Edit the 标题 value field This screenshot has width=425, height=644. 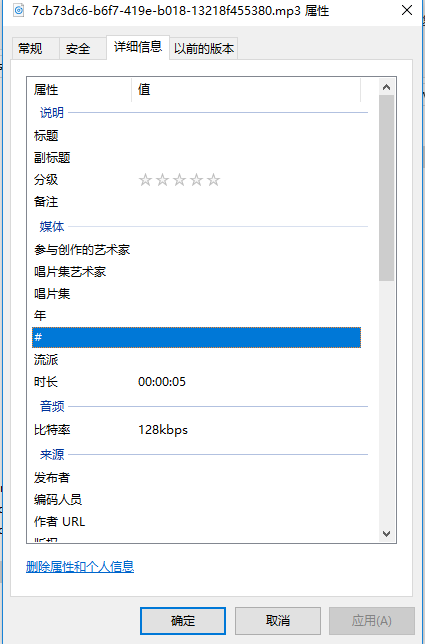(246, 136)
